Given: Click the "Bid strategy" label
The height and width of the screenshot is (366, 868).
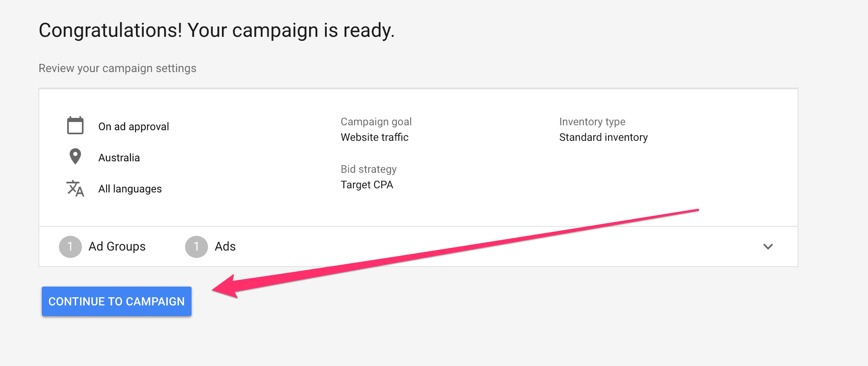Looking at the screenshot, I should (x=368, y=169).
